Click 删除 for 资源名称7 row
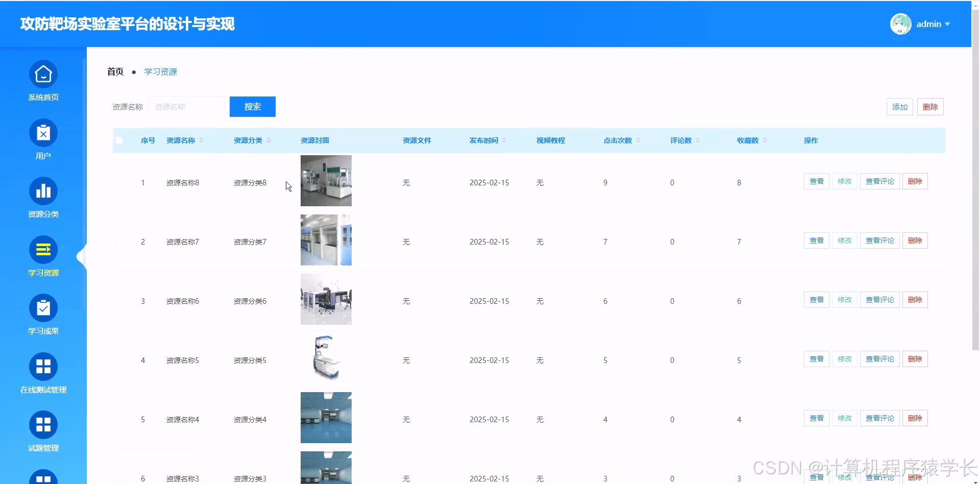This screenshot has height=484, width=980. (x=915, y=240)
